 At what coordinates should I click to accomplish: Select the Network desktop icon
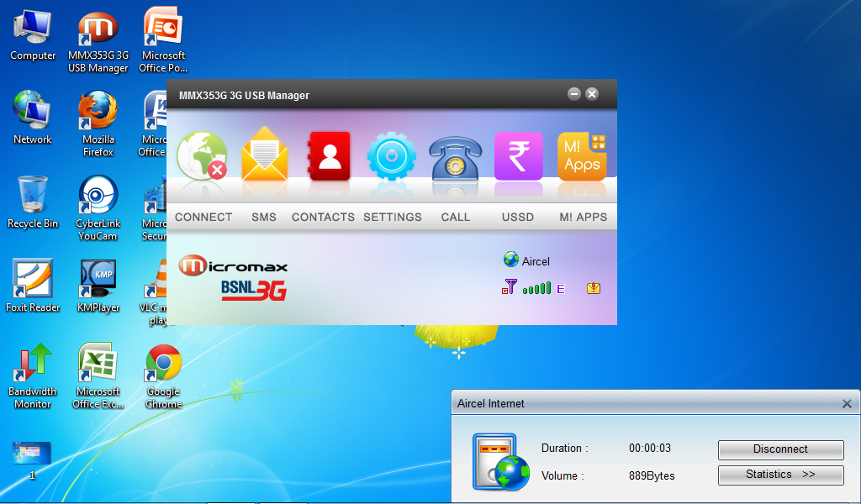(33, 118)
